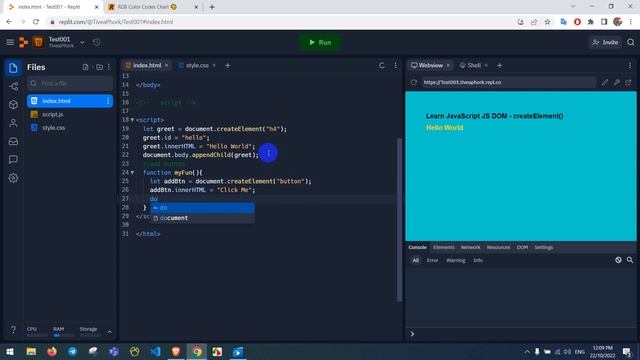This screenshot has height=360, width=640.
Task: Open the Webview pane three-dot menu
Action: 630,65
